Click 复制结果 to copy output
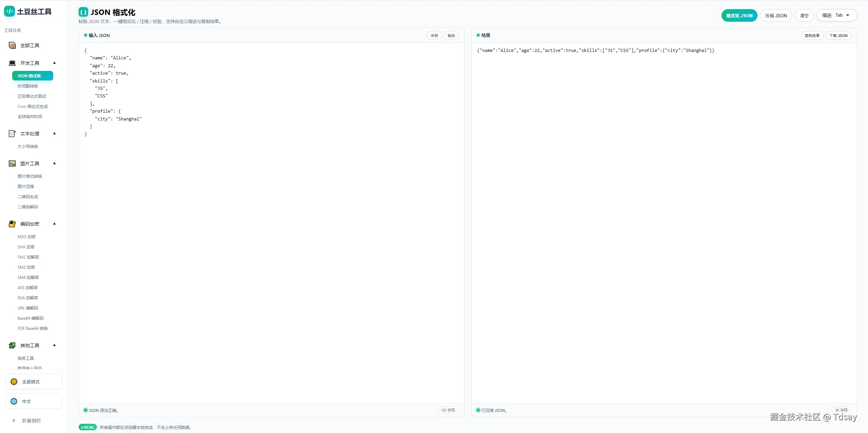This screenshot has width=868, height=433. pos(812,36)
